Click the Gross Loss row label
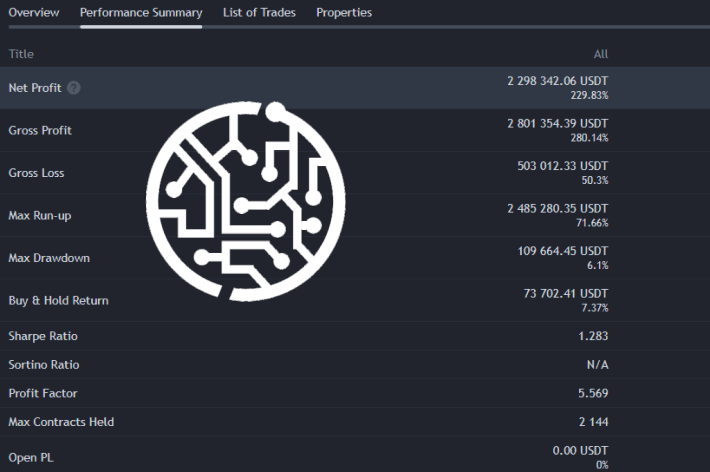Image resolution: width=710 pixels, height=472 pixels. (x=36, y=173)
